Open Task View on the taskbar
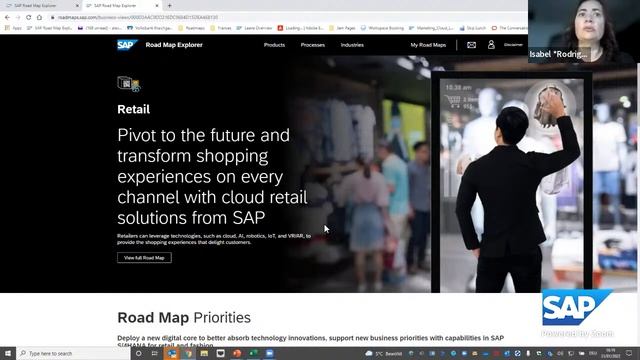Screen dimensions: 640x360 pos(155,353)
